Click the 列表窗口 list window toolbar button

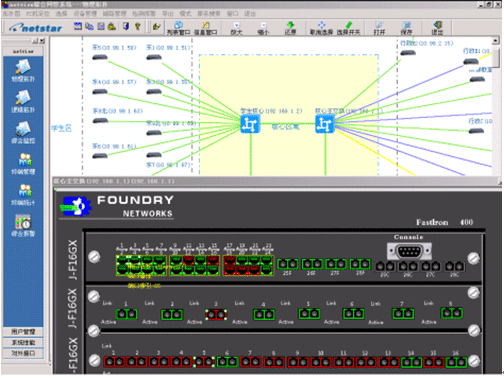point(178,28)
